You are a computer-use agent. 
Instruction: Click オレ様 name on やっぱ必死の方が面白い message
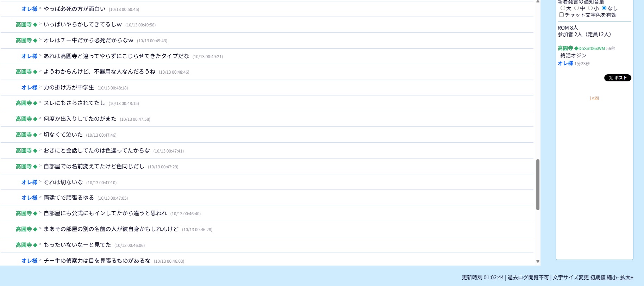[x=29, y=9]
